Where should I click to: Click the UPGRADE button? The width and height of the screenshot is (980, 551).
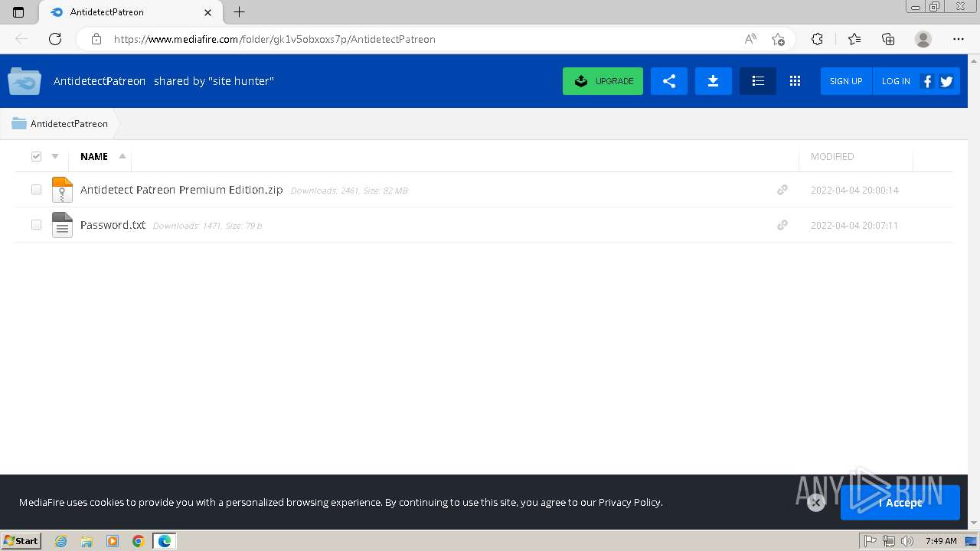[x=603, y=81]
